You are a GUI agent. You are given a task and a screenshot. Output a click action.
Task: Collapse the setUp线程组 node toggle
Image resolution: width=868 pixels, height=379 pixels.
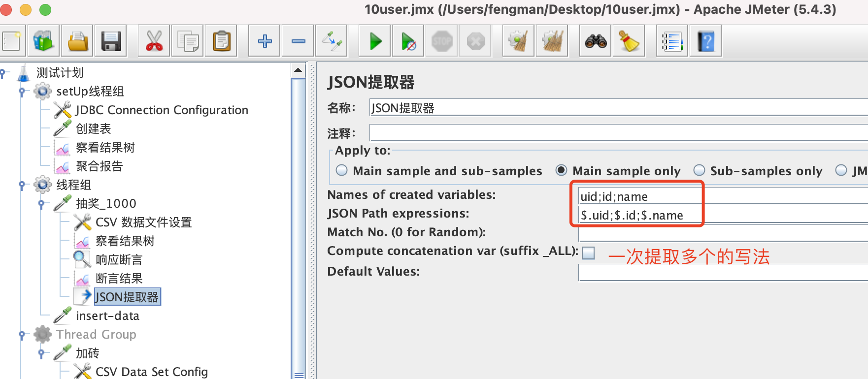coord(22,92)
